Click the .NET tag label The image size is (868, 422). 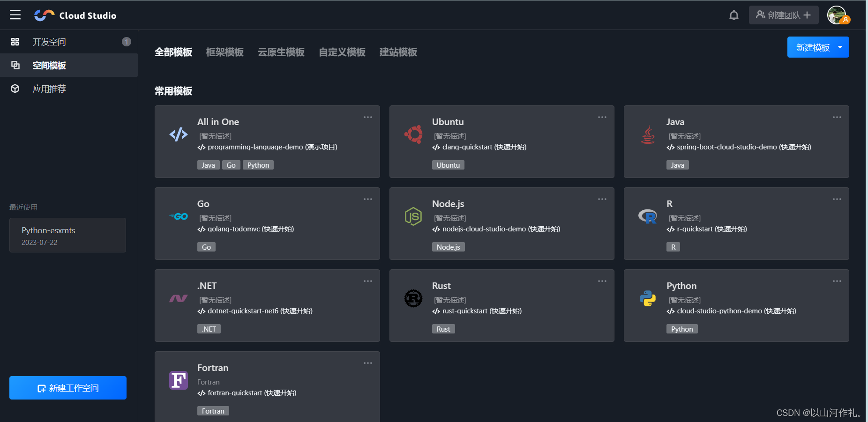[x=209, y=329]
